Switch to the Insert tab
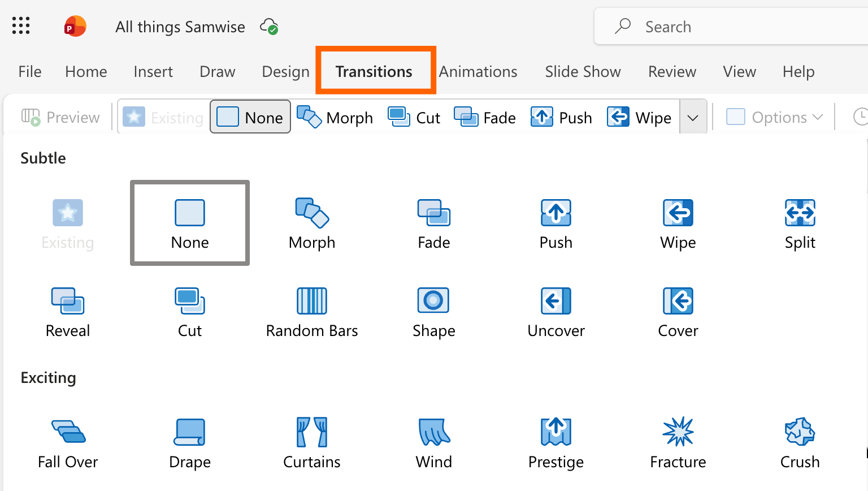Image resolution: width=868 pixels, height=491 pixels. pos(153,72)
